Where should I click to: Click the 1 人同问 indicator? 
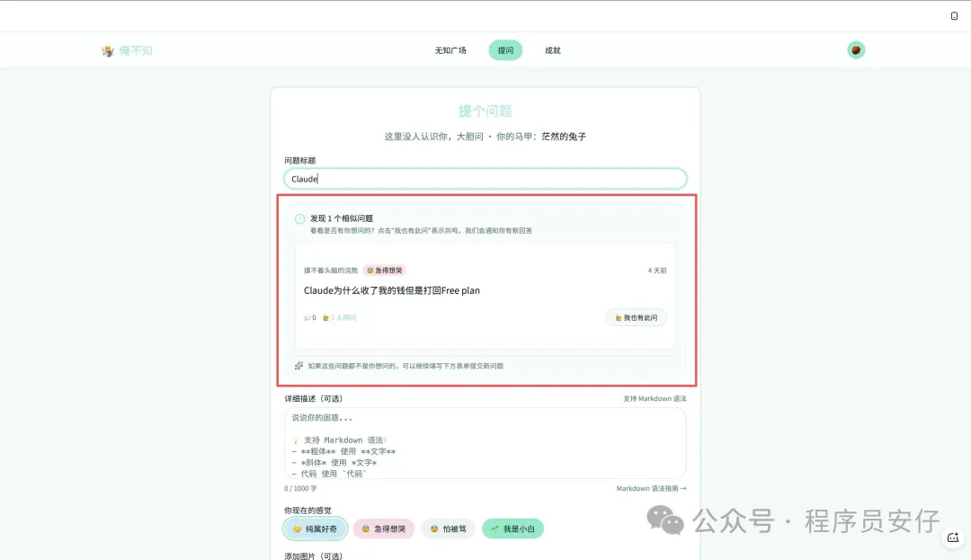click(x=340, y=317)
